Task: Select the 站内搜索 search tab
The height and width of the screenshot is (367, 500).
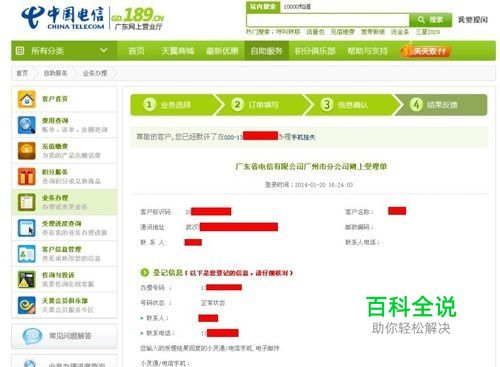Action: pos(263,7)
